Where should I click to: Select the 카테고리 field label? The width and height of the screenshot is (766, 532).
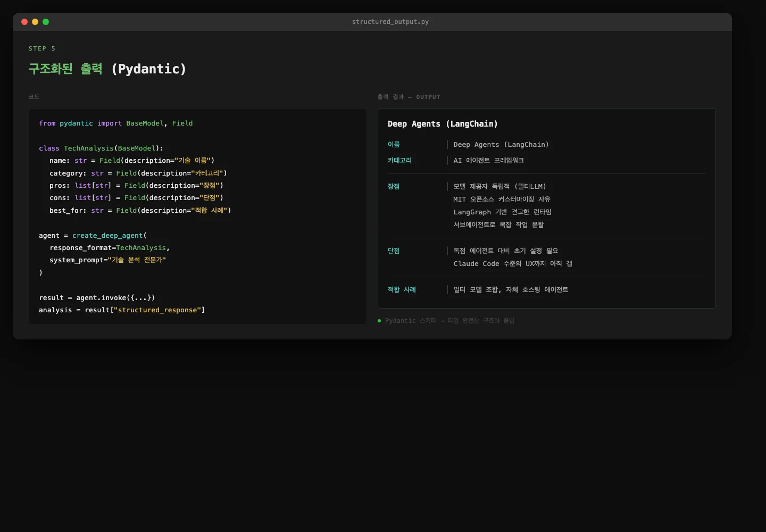399,161
